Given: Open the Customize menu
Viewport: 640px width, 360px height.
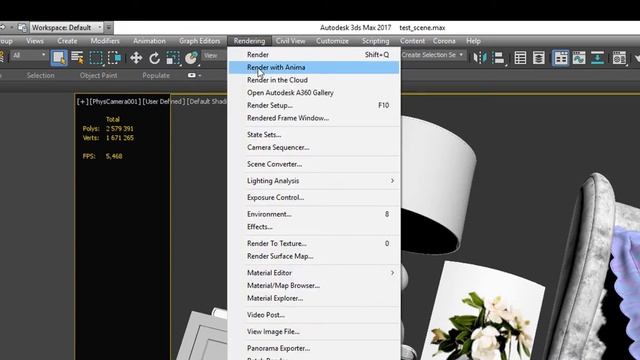Looking at the screenshot, I should pos(332,41).
